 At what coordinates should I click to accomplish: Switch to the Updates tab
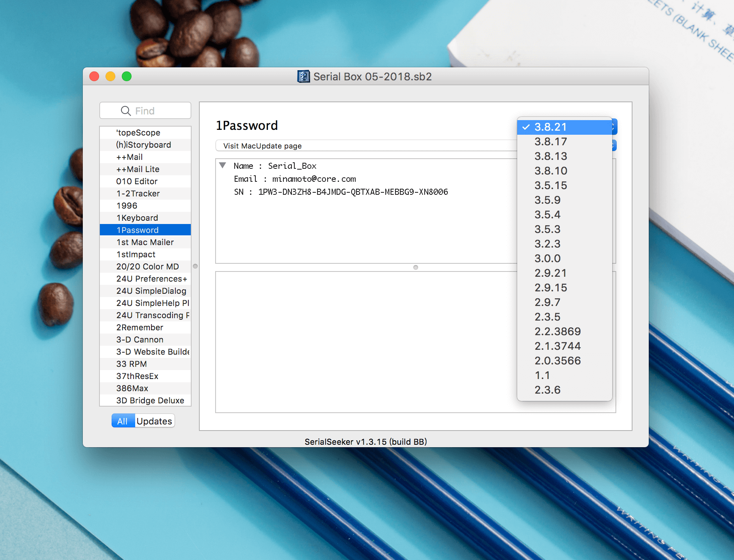pos(154,421)
